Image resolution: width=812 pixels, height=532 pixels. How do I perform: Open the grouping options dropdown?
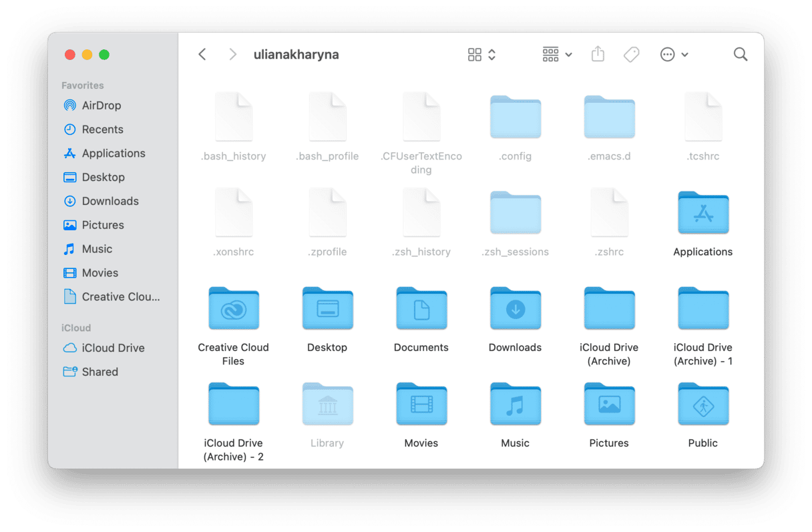click(x=557, y=55)
